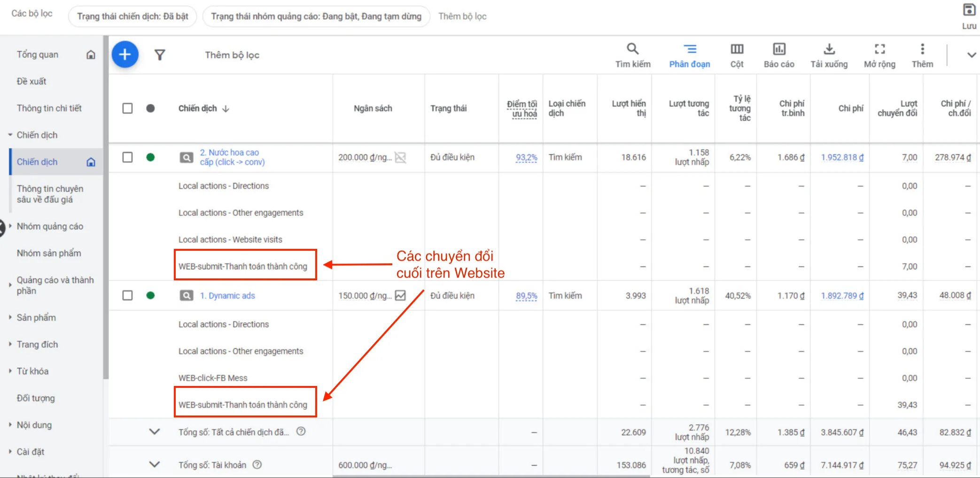Select the Phân đoạn segment tool

click(690, 55)
